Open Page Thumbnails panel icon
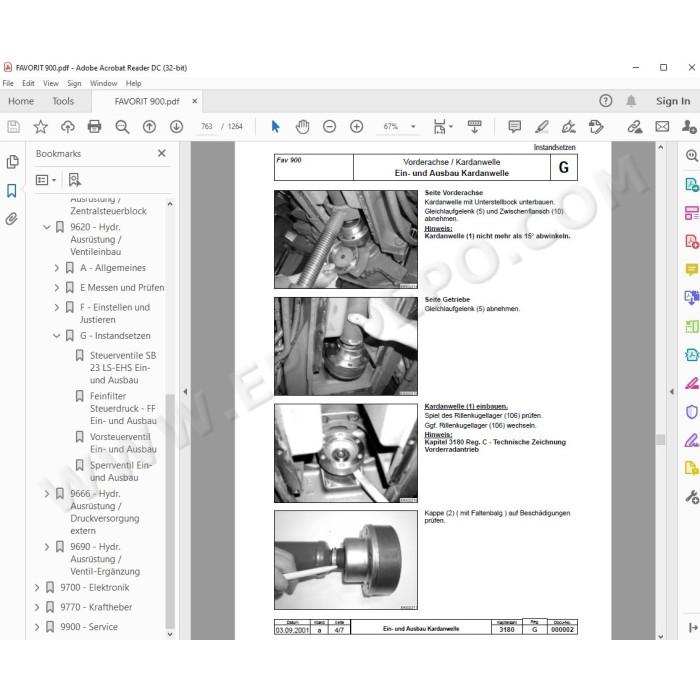The height and width of the screenshot is (700, 700). (12, 162)
